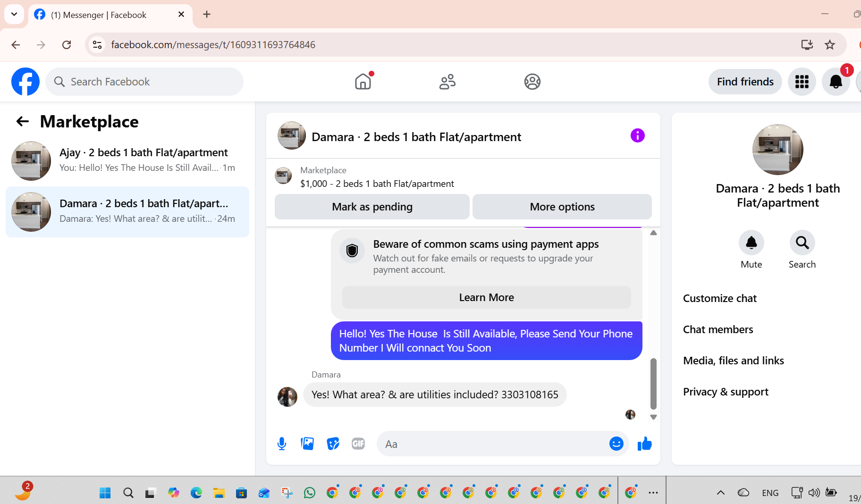Click the browser address bar URL
Screen dimensions: 861x504
213,45
